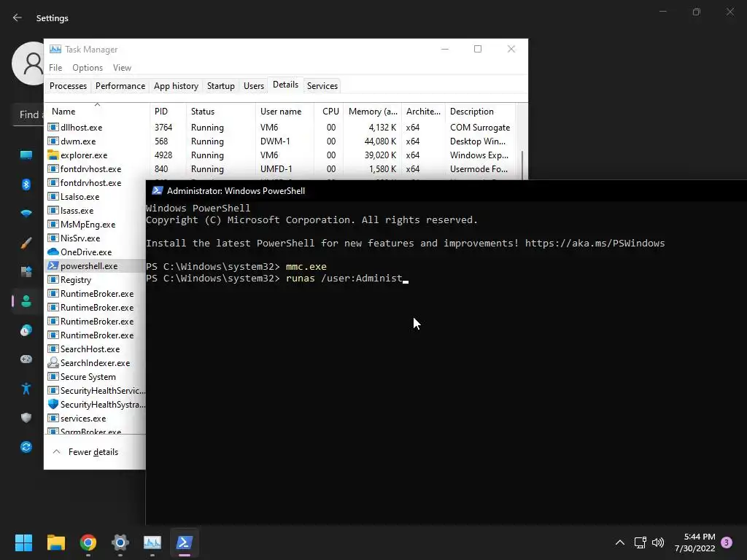Open Accounts category in Settings sidebar
The height and width of the screenshot is (560, 747).
point(26,301)
